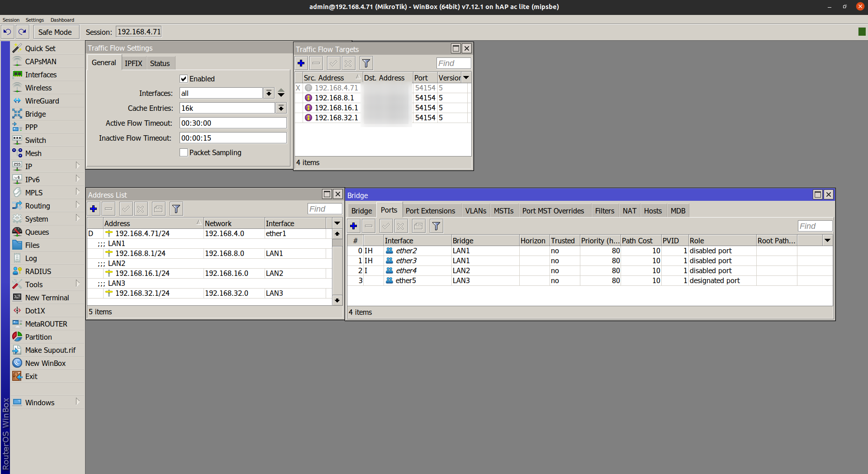This screenshot has width=868, height=474.
Task: Add a new address in Address List
Action: [94, 209]
